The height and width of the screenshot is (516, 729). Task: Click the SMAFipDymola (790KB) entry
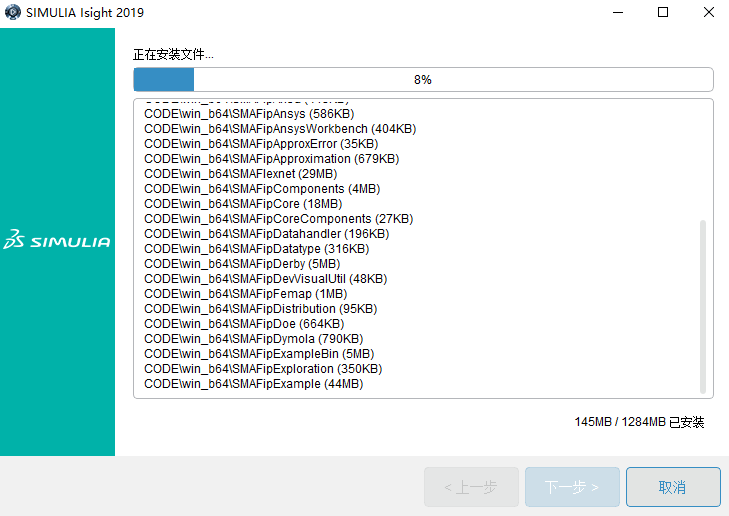tap(255, 339)
